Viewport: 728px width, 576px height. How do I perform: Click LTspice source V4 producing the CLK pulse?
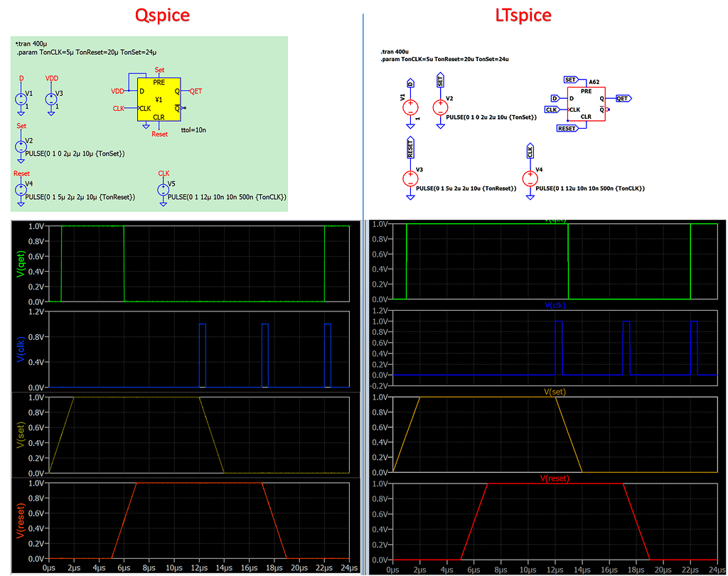coord(530,176)
